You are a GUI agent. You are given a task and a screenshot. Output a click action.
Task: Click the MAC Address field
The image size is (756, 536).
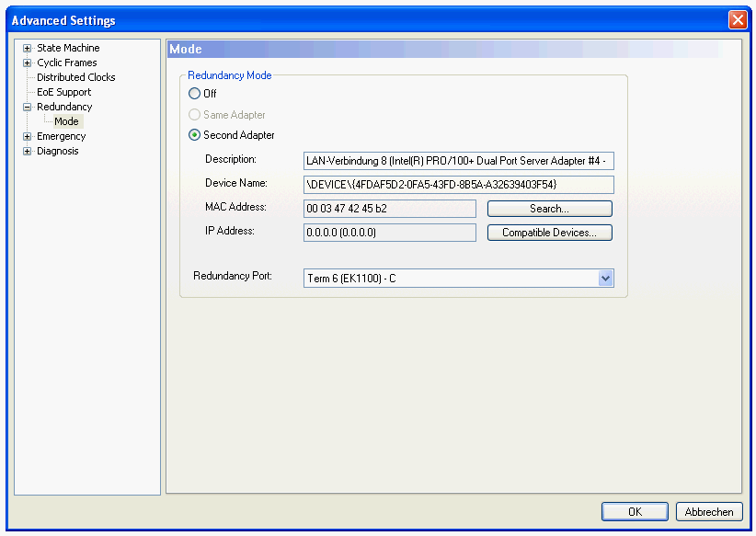[390, 209]
